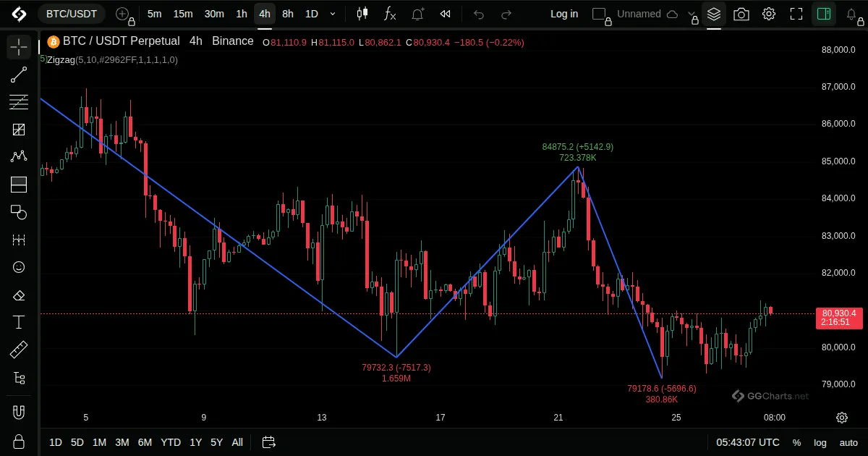Viewport: 868px width, 456px height.
Task: Select the text annotation tool
Action: tap(19, 322)
